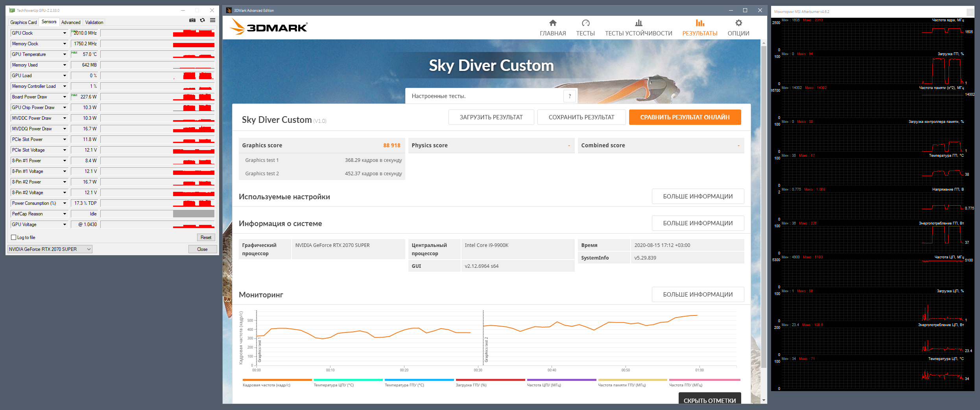The width and height of the screenshot is (980, 410).
Task: Open the GPU Load sensor dropdown
Action: pos(65,76)
